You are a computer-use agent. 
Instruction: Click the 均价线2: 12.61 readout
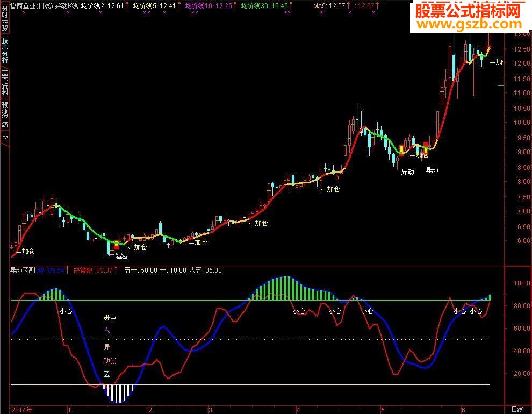pos(102,6)
